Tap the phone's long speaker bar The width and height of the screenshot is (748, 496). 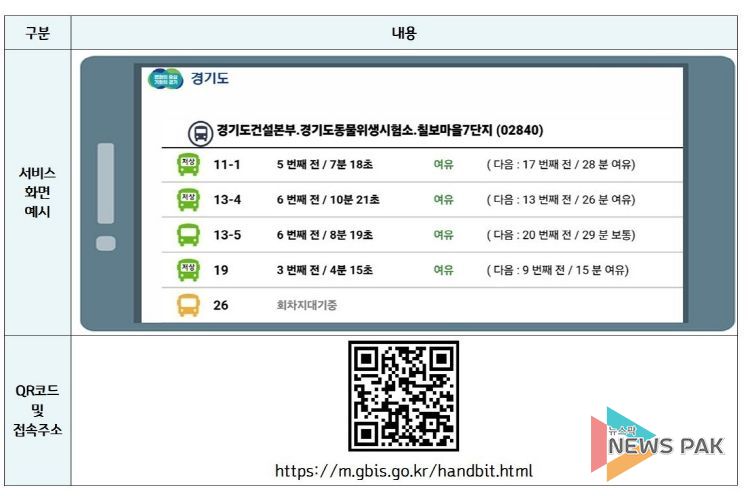pyautogui.click(x=106, y=183)
